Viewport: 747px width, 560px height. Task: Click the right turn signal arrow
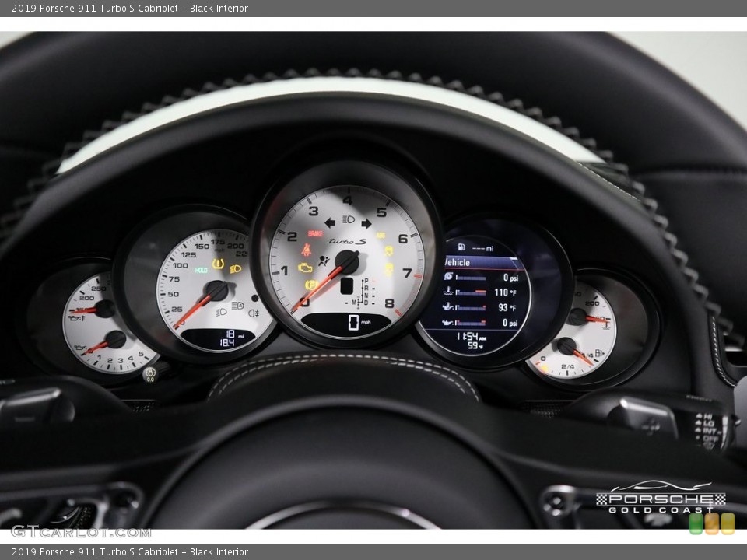tap(366, 223)
